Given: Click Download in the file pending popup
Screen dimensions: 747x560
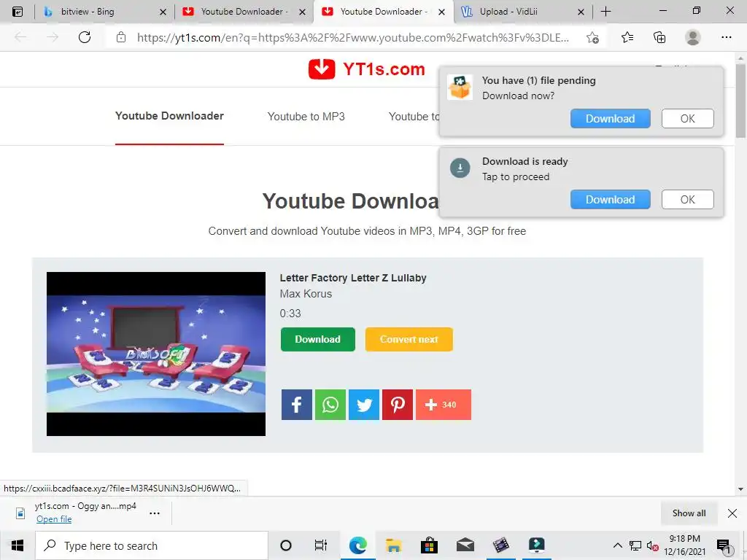Looking at the screenshot, I should click(610, 119).
